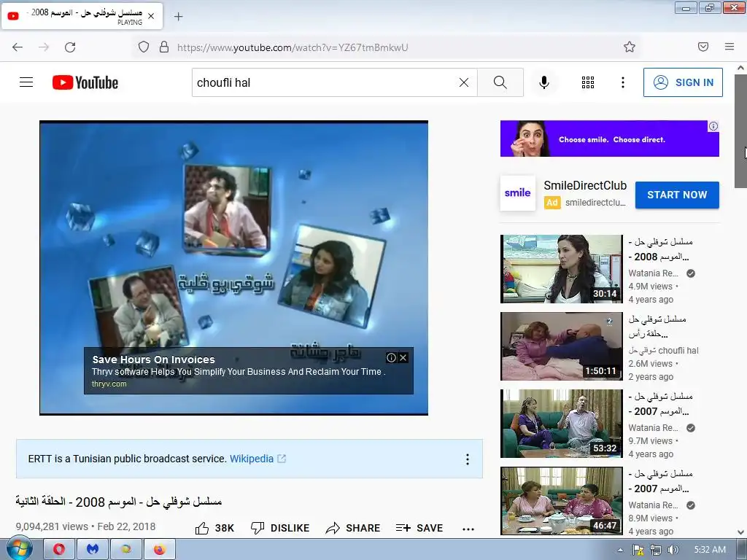This screenshot has height=560, width=747.
Task: Open the 30:14 suggested video thumbnail
Action: point(561,268)
